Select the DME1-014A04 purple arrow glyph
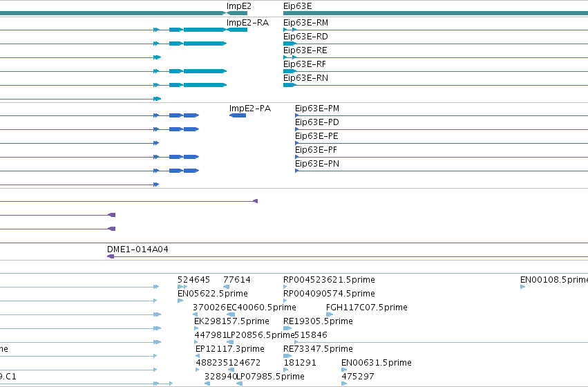 (111, 256)
